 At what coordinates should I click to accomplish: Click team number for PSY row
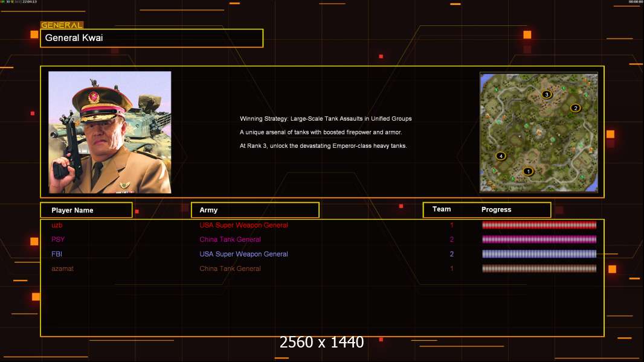coord(452,240)
